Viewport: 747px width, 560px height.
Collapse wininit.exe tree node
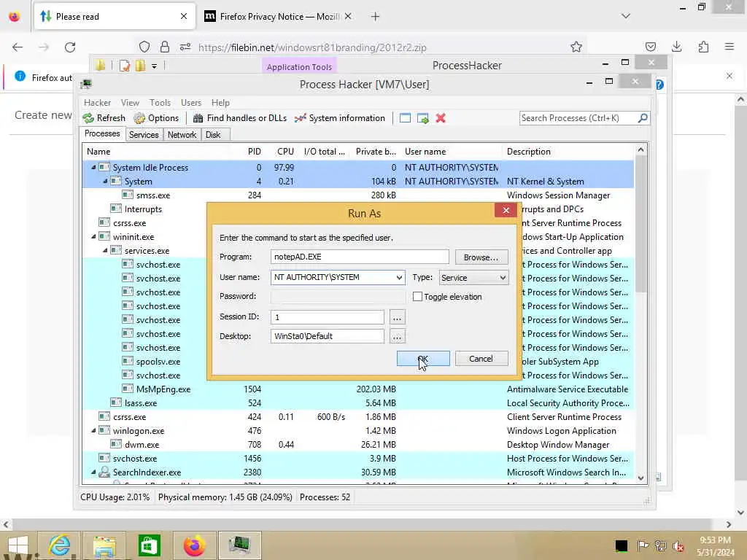[93, 237]
